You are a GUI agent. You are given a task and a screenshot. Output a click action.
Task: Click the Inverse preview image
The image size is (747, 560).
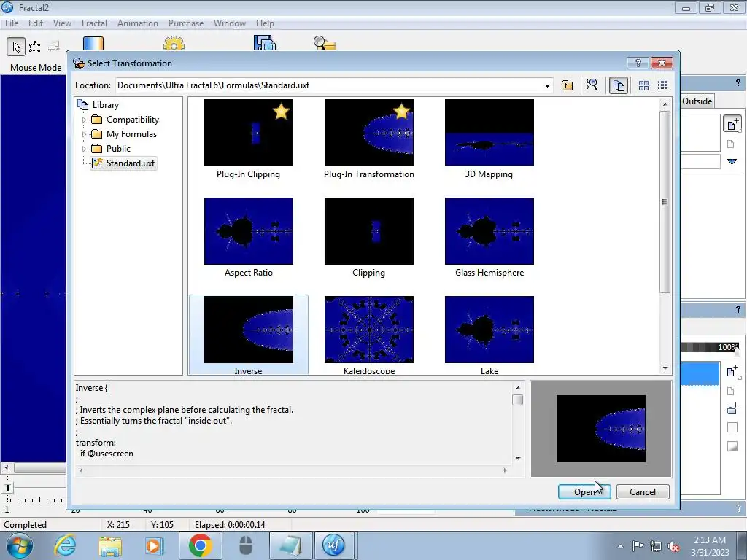pos(601,429)
